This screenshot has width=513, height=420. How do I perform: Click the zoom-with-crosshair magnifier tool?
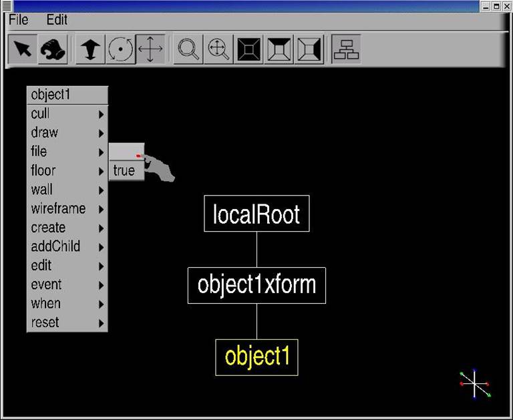click(x=218, y=49)
